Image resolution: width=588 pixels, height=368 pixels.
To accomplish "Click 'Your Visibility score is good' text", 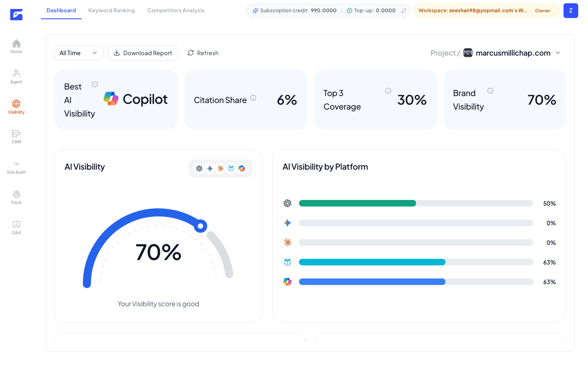I will tap(158, 304).
